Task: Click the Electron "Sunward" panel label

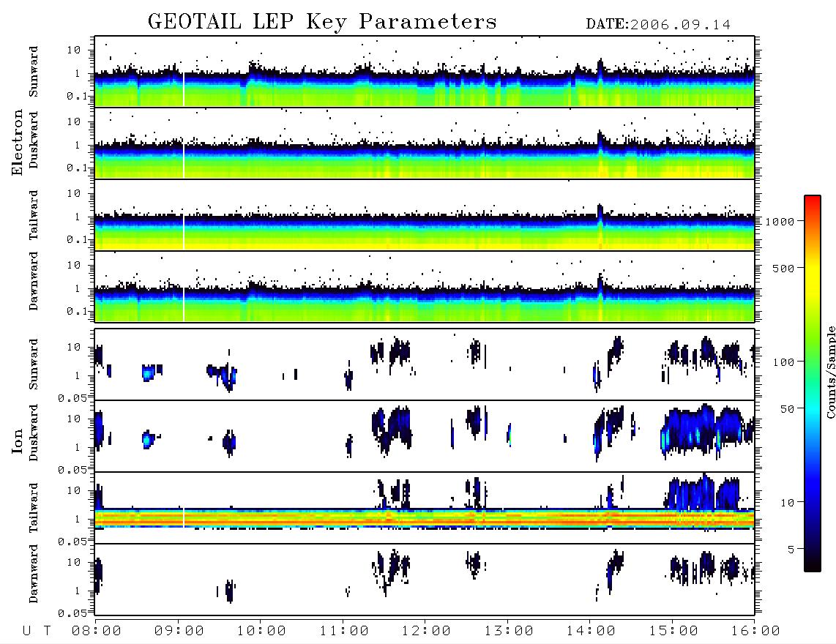Action: pos(34,72)
